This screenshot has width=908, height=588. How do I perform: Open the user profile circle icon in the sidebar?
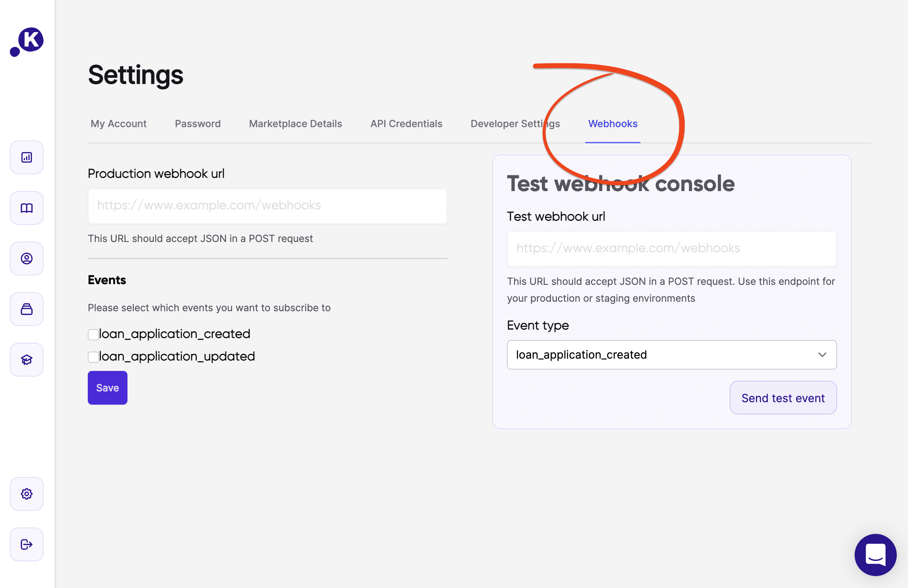[x=27, y=259]
